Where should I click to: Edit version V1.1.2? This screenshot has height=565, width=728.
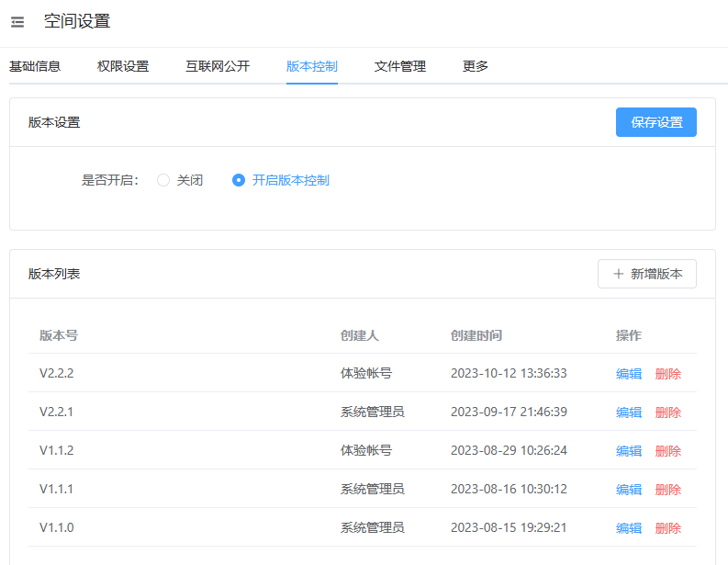click(x=629, y=451)
